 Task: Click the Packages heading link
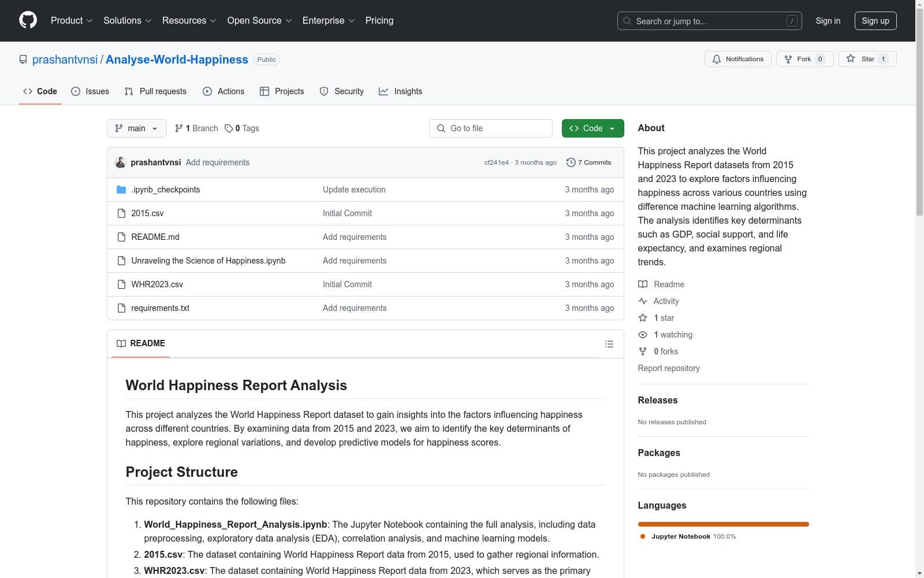coord(659,453)
